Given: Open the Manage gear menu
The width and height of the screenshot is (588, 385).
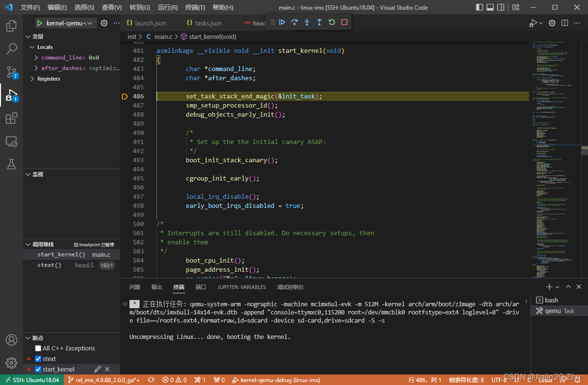Looking at the screenshot, I should coord(12,363).
